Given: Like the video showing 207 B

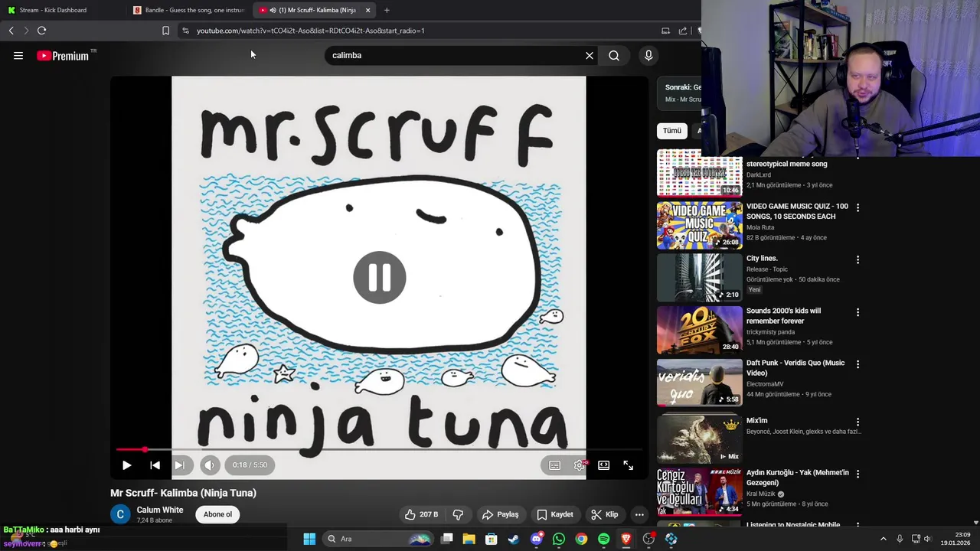Looking at the screenshot, I should pyautogui.click(x=421, y=514).
